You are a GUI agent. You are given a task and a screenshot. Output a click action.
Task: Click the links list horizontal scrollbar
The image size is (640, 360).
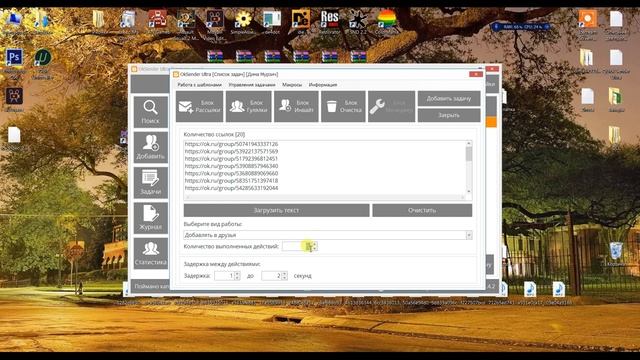click(x=324, y=197)
